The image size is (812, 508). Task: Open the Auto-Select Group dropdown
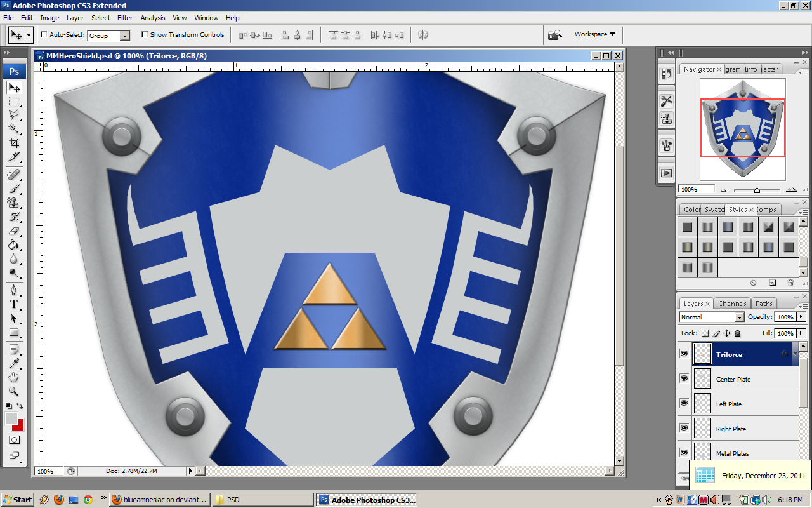pyautogui.click(x=125, y=36)
